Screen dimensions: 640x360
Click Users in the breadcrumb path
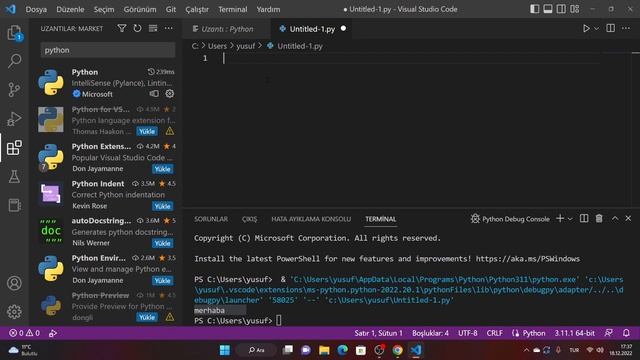(x=217, y=46)
